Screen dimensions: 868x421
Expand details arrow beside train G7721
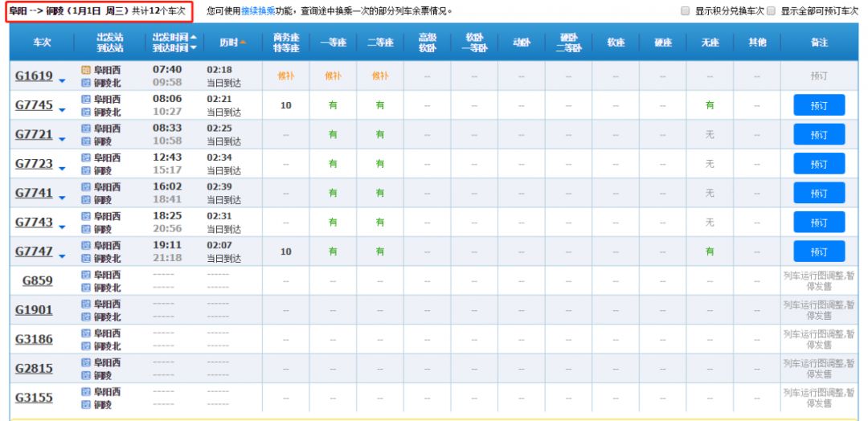click(62, 140)
